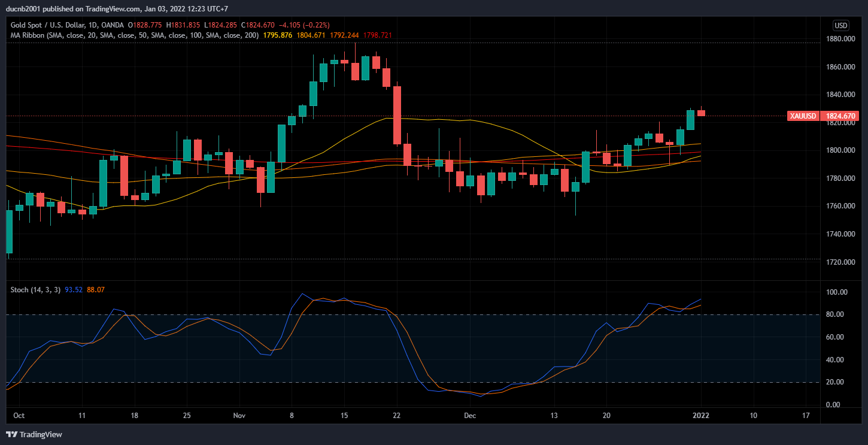Click the 2022 label on the time axis
This screenshot has height=445, width=868.
click(x=700, y=416)
